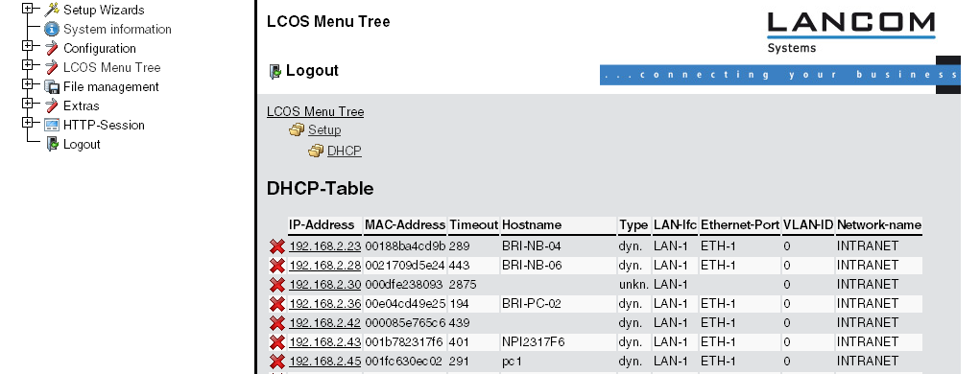Delete the 192.168.2.23 entry via red X

point(276,246)
